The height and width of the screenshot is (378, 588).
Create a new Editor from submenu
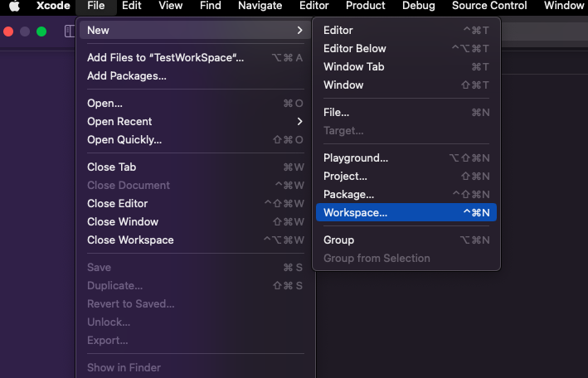(x=406, y=31)
